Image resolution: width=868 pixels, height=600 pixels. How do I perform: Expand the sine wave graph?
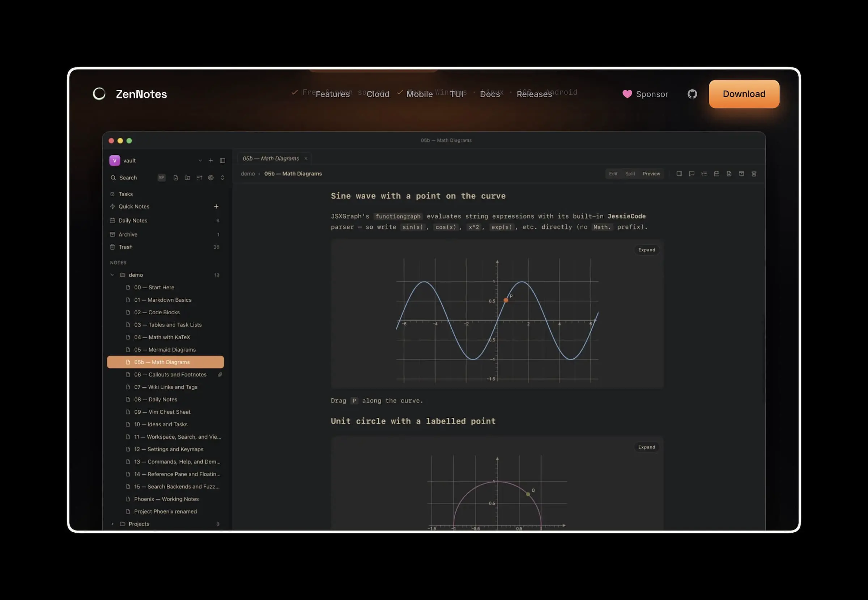tap(647, 250)
